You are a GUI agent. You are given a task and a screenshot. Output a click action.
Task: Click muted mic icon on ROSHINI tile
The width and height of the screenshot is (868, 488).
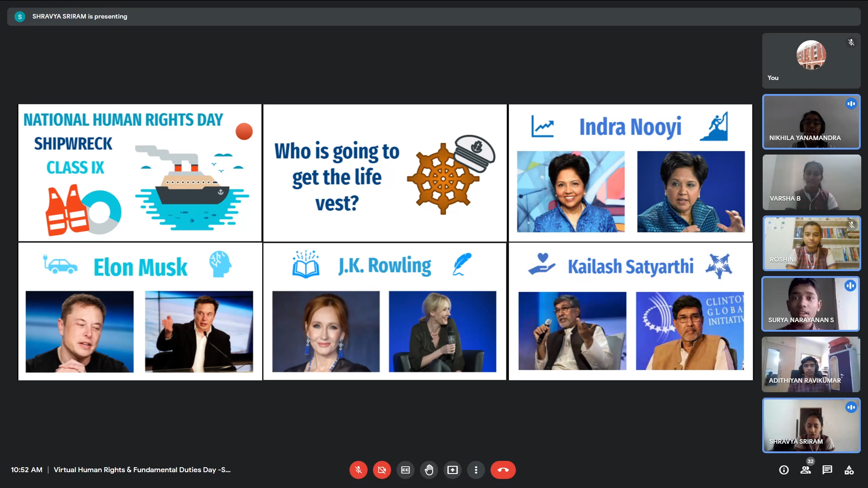tap(851, 225)
